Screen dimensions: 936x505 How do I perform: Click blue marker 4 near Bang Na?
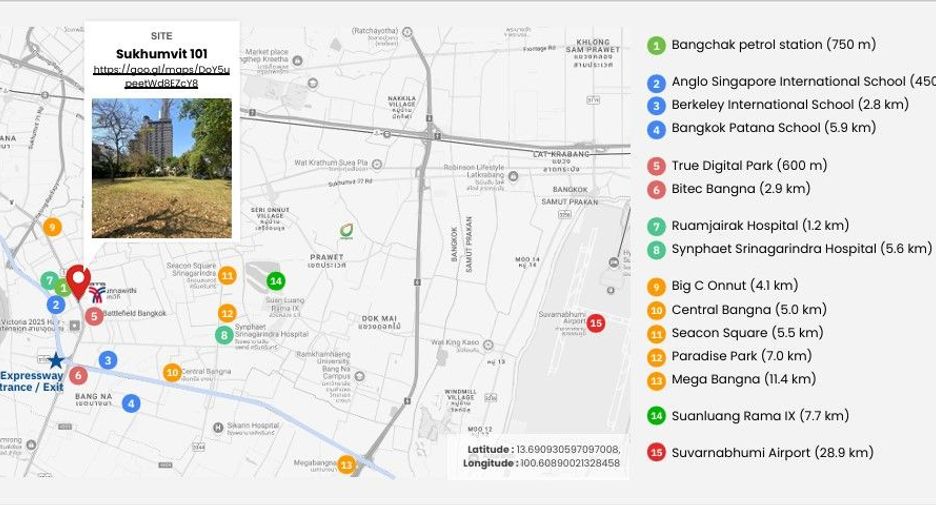tap(131, 403)
